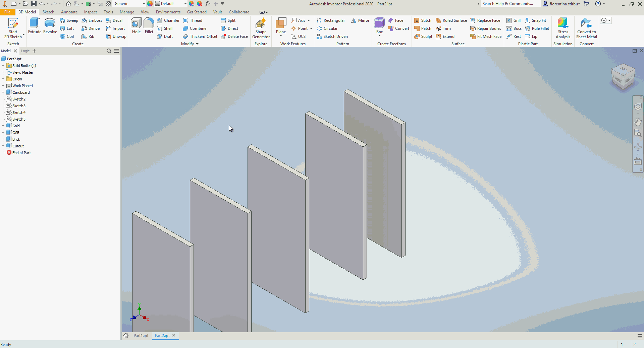Image resolution: width=644 pixels, height=348 pixels.
Task: Select End of Part marker
Action: (21, 153)
